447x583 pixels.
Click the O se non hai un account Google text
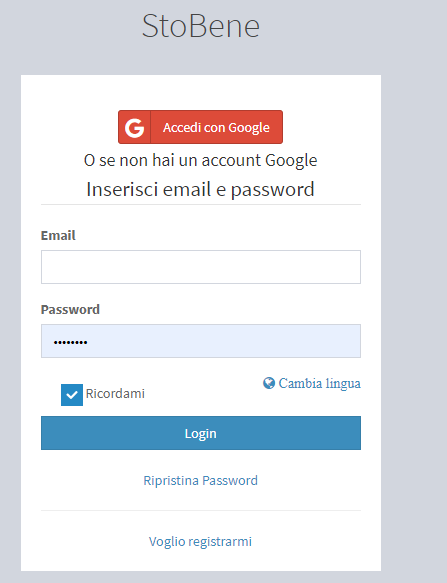click(200, 161)
